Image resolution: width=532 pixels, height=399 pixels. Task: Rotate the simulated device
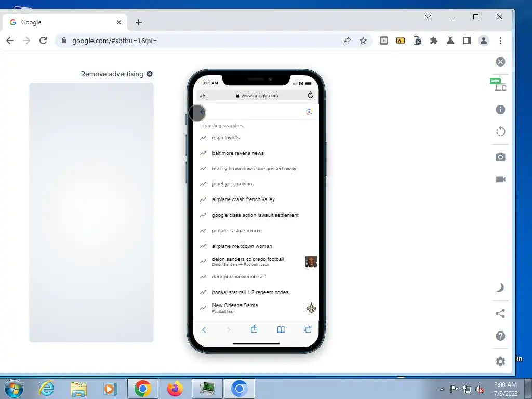tap(500, 131)
